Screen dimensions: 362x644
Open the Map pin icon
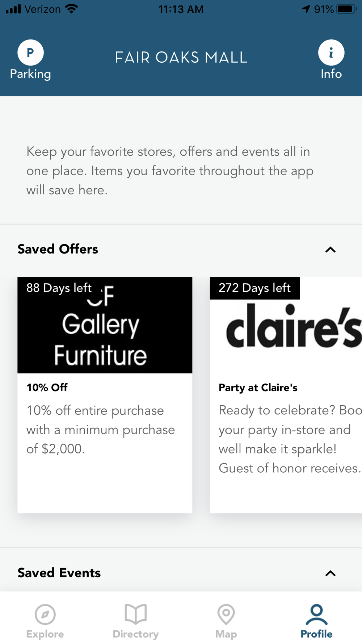tap(226, 614)
